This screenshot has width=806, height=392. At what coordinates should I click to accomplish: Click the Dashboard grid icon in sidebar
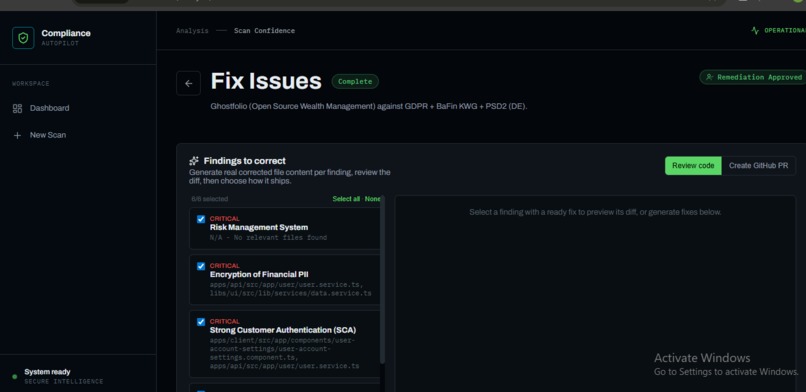tap(17, 108)
